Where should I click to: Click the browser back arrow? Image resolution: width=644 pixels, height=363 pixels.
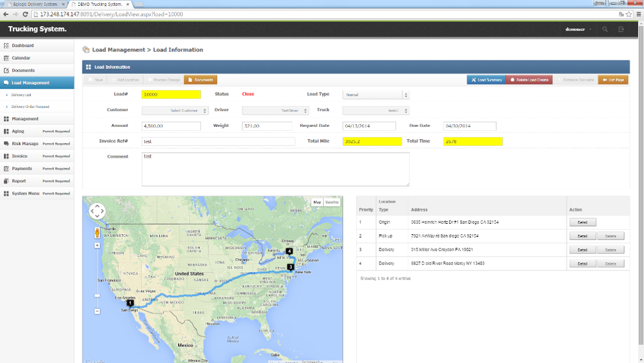point(6,14)
